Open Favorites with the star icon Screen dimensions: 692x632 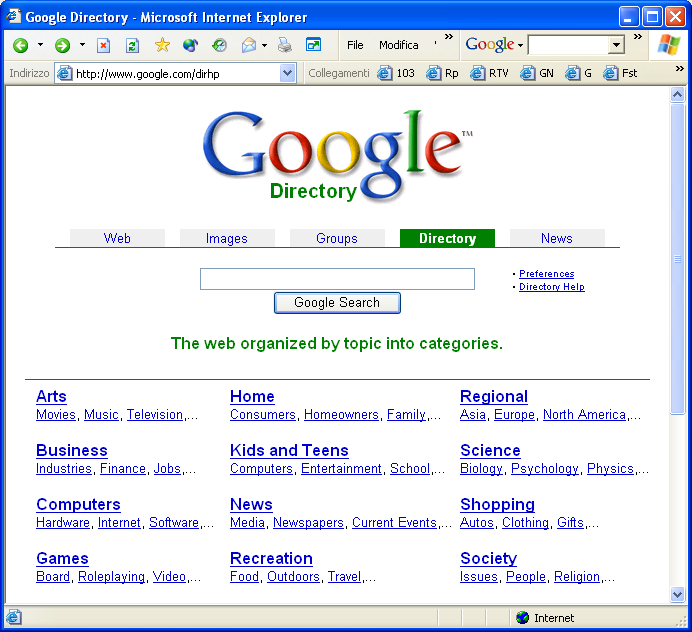click(x=162, y=45)
